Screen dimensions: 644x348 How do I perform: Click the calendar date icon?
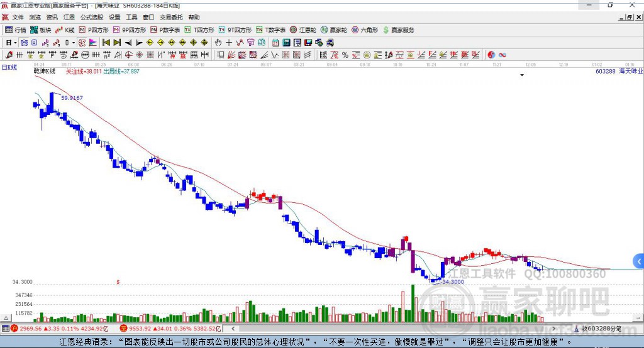click(x=275, y=43)
